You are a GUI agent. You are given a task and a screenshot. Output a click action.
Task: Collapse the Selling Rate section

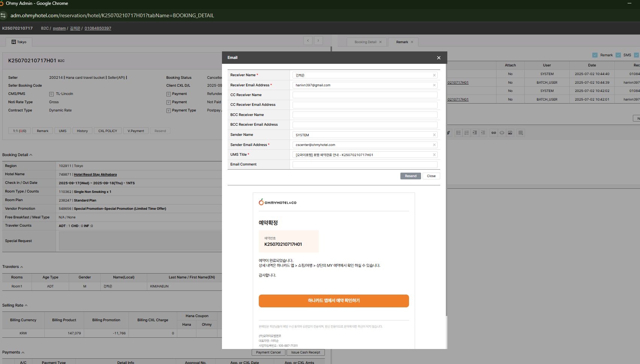26,305
